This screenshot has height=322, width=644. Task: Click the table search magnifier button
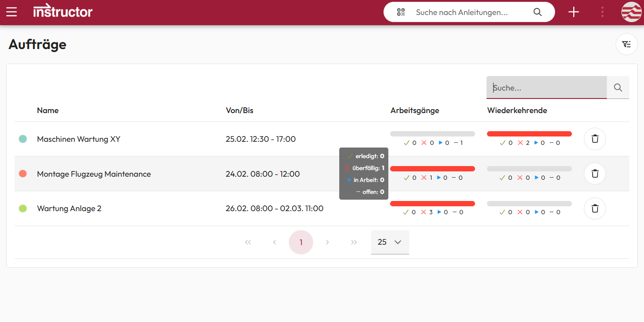click(618, 87)
